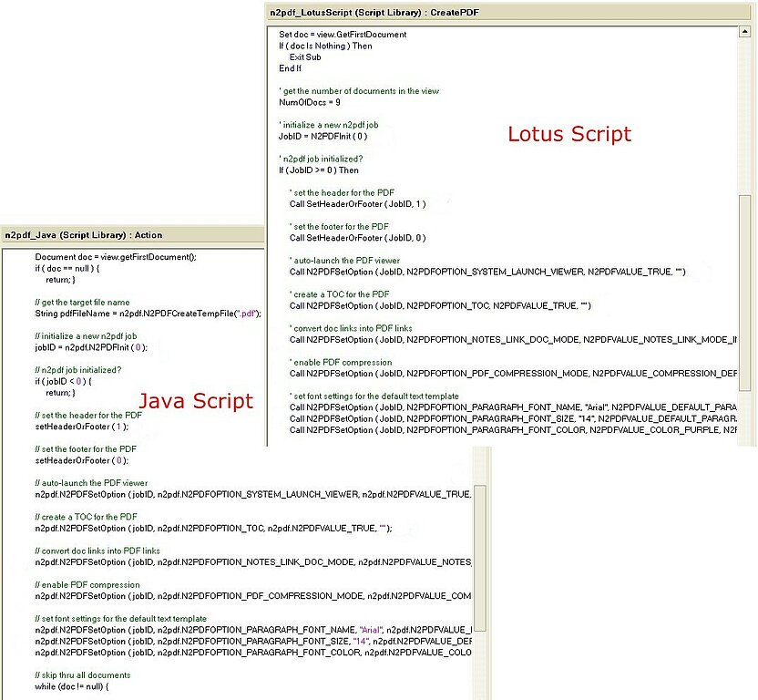Viewport: 758px width, 700px height.
Task: Click the Java window vertical scrollbar thumb
Action: [x=479, y=558]
